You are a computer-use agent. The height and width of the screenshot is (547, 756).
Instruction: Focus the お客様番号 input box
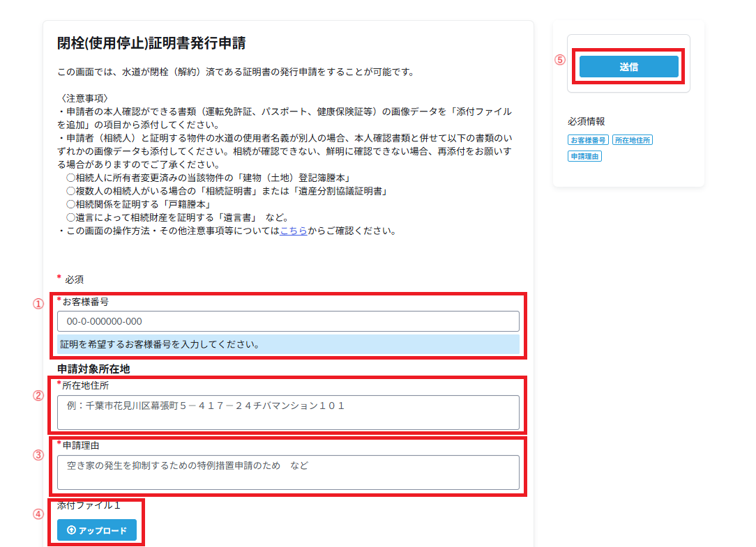(288, 321)
